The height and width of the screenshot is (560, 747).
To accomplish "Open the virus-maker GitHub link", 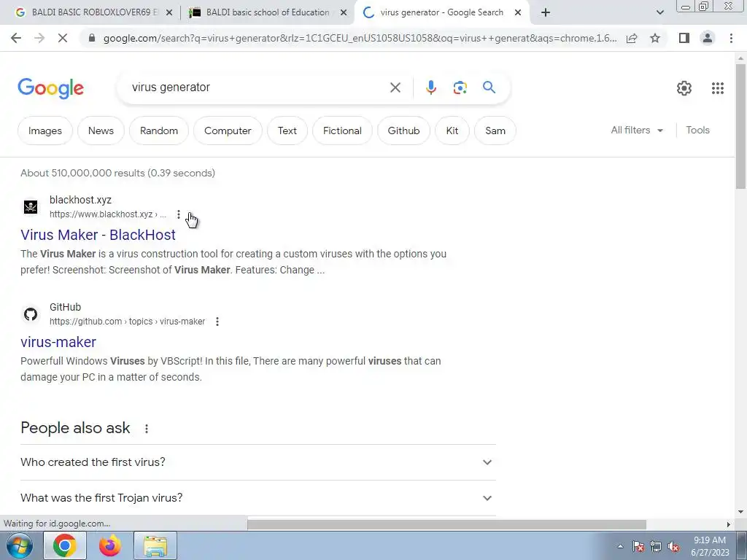I will tap(58, 342).
